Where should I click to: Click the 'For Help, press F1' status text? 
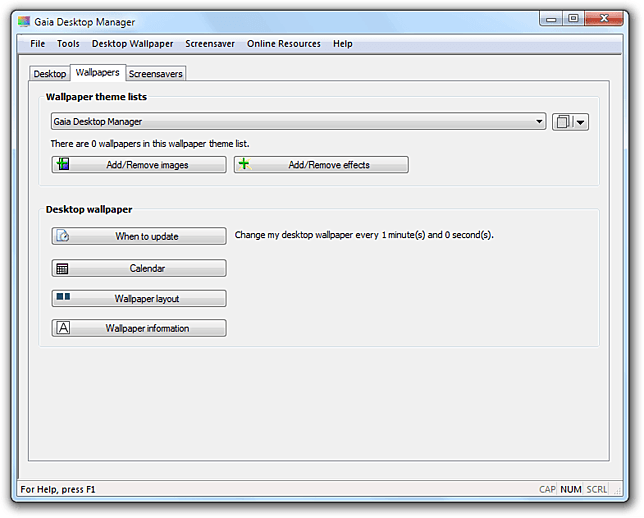(58, 489)
